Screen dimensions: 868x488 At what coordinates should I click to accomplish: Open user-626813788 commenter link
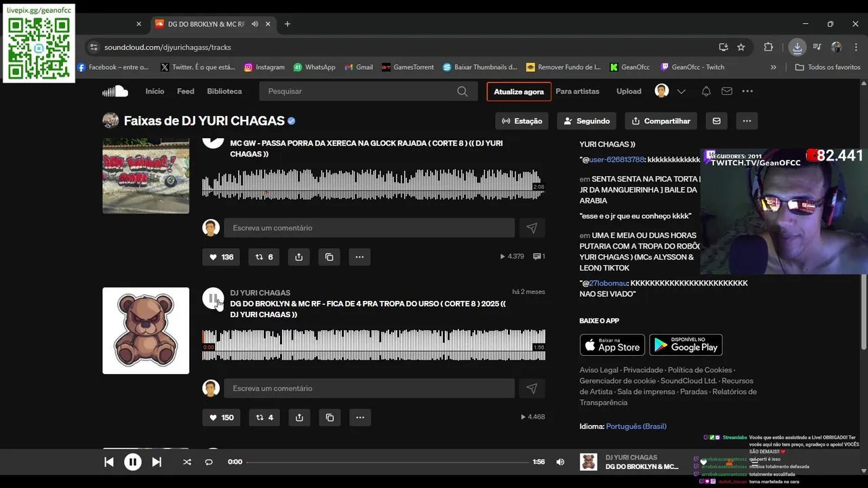(616, 160)
